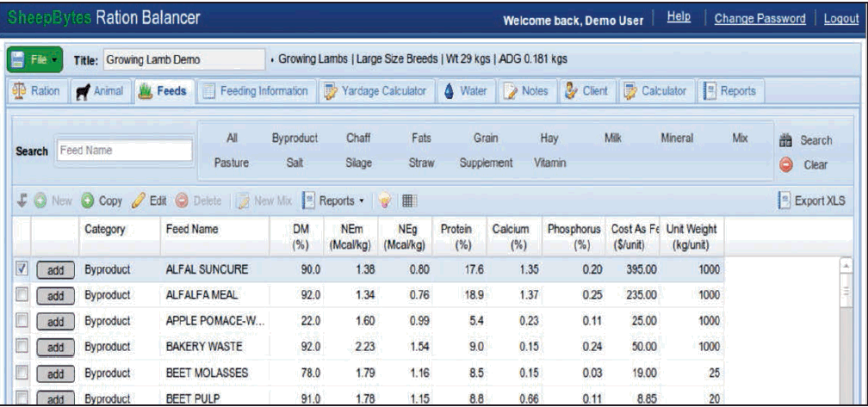Filter feeds by Hay

coord(549,139)
